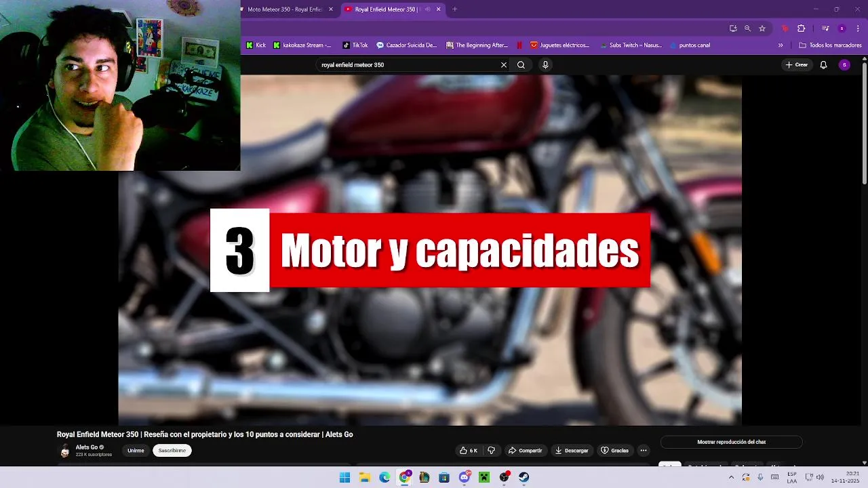Open YouTube notifications bell
The width and height of the screenshot is (868, 488).
point(823,65)
